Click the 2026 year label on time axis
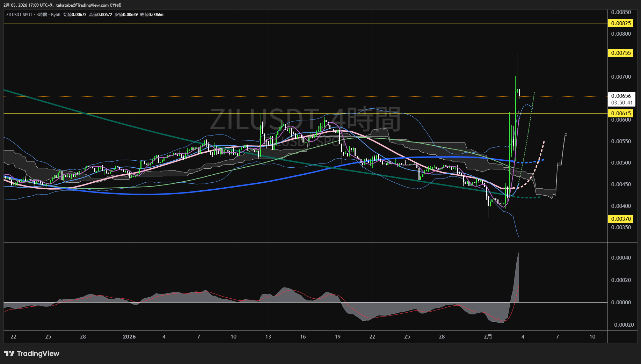The image size is (641, 364). coord(129,337)
